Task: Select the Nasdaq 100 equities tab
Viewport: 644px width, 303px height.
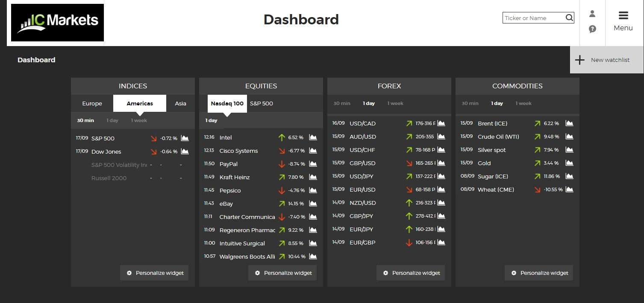Action: pos(227,103)
